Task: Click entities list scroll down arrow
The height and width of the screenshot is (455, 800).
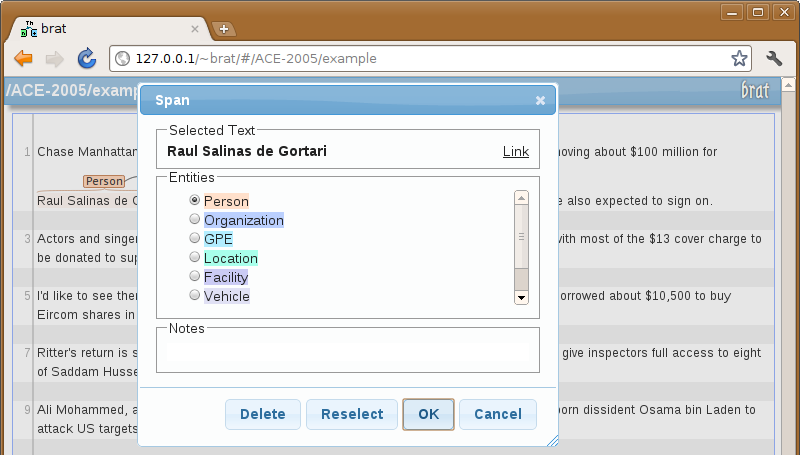Action: [521, 297]
